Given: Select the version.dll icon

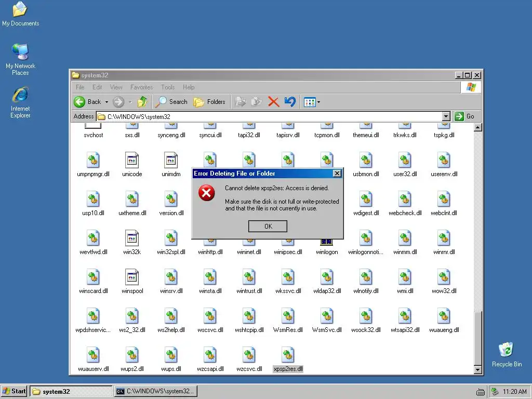Looking at the screenshot, I should [x=171, y=199].
